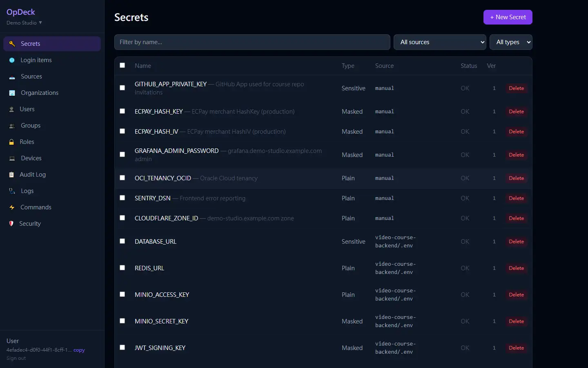Click the Logs stethoscope icon
The height and width of the screenshot is (368, 588).
(x=12, y=191)
